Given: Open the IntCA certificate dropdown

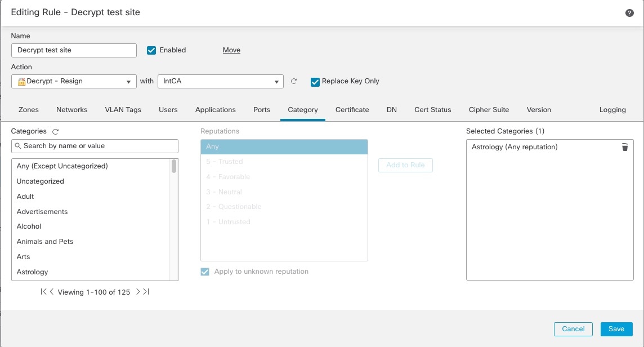Looking at the screenshot, I should coord(221,82).
